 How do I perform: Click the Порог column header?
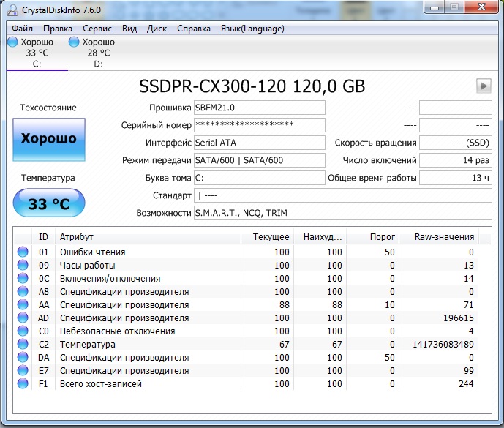click(x=372, y=236)
